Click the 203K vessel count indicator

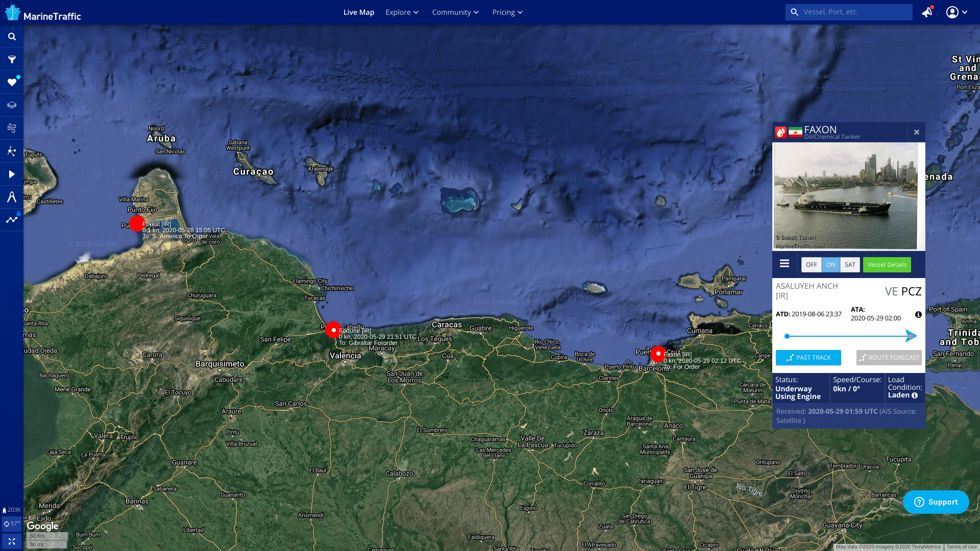point(12,510)
